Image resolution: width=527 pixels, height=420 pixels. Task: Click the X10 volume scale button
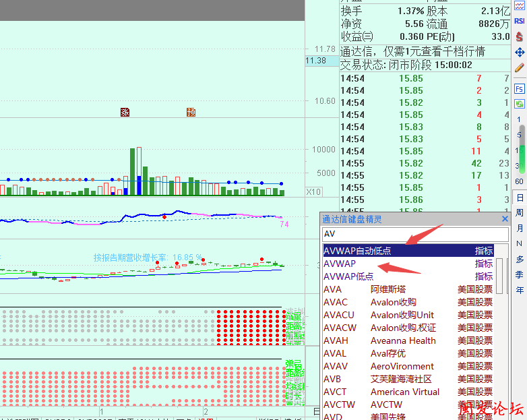click(x=313, y=192)
